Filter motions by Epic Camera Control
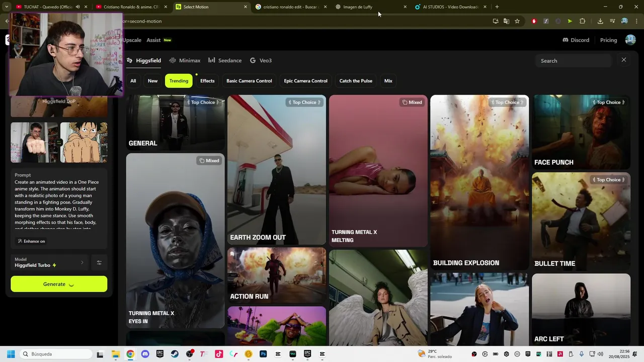The height and width of the screenshot is (362, 644). pos(305,81)
